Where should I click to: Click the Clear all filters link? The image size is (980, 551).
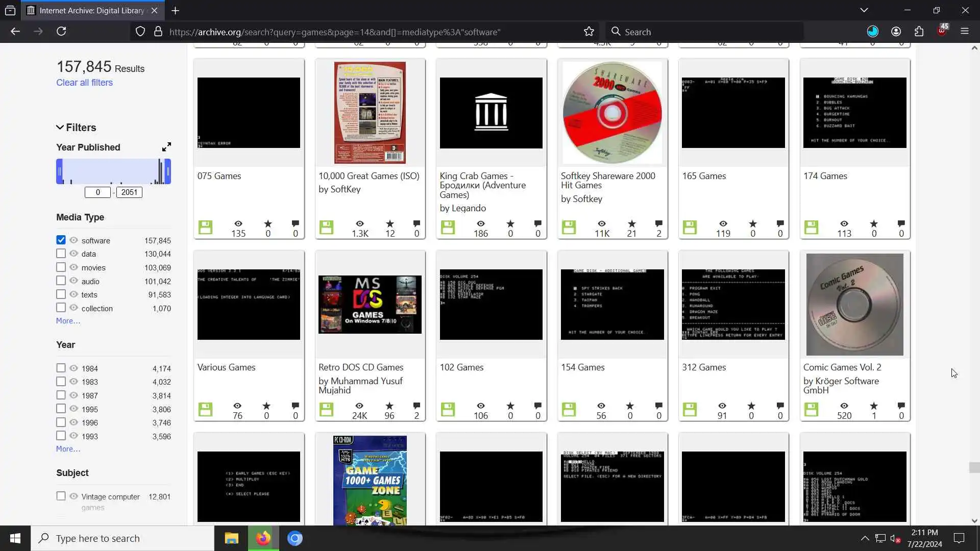[x=84, y=83]
